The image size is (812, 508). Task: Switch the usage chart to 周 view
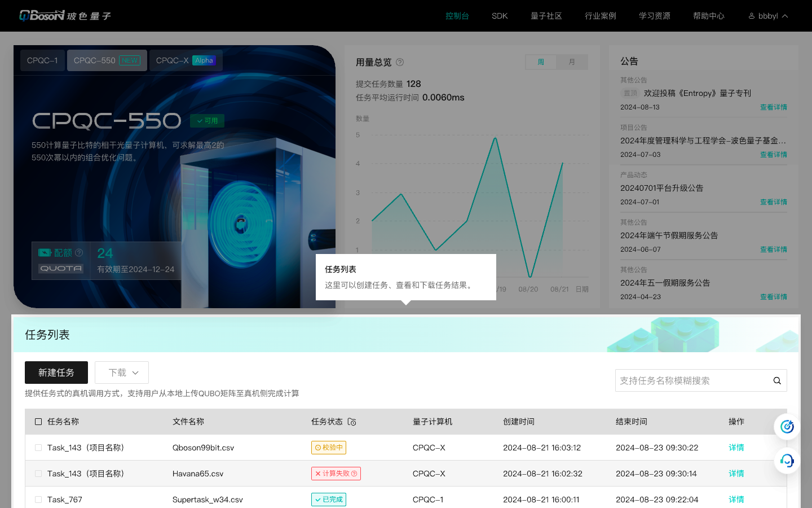541,62
